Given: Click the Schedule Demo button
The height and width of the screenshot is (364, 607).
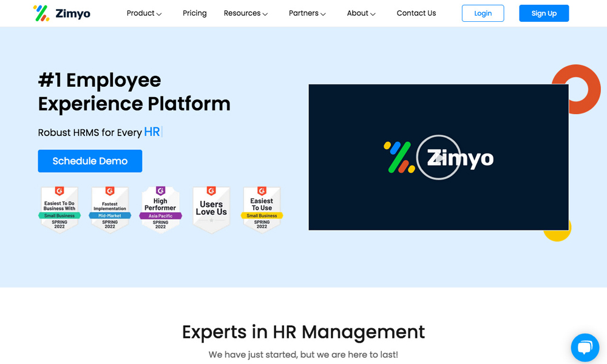Looking at the screenshot, I should 90,161.
